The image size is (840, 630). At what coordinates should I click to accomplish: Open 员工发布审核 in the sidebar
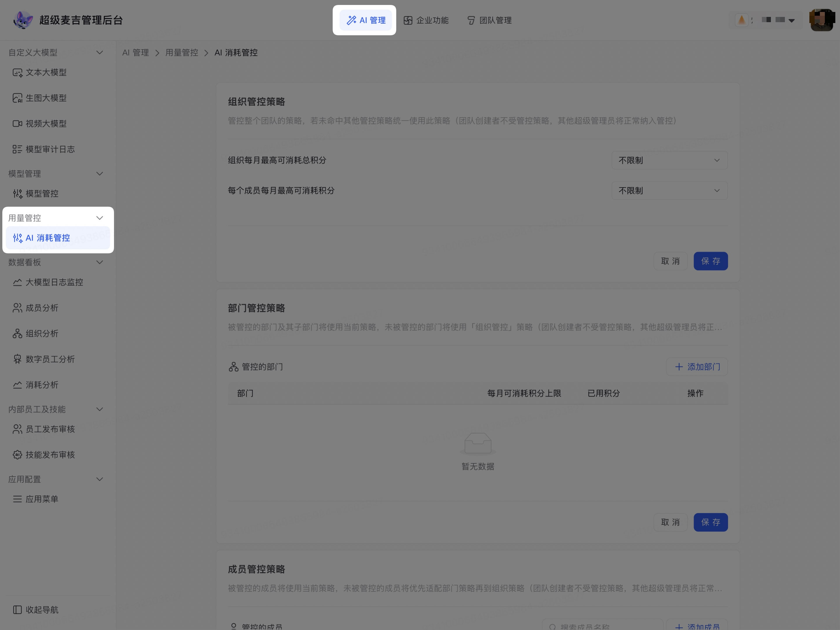point(58,429)
